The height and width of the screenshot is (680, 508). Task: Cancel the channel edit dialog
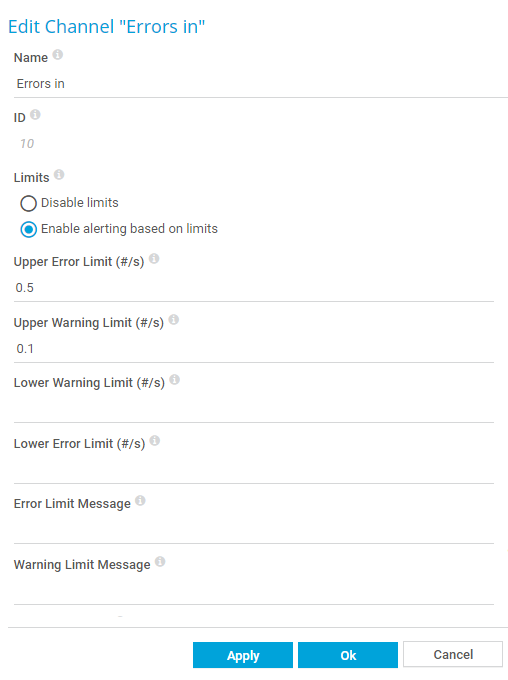(453, 654)
